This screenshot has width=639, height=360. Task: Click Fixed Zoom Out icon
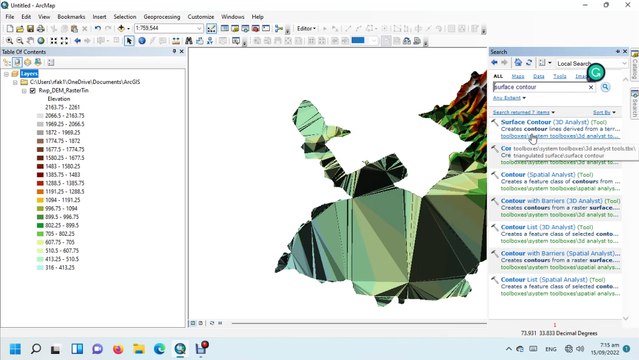pos(64,41)
